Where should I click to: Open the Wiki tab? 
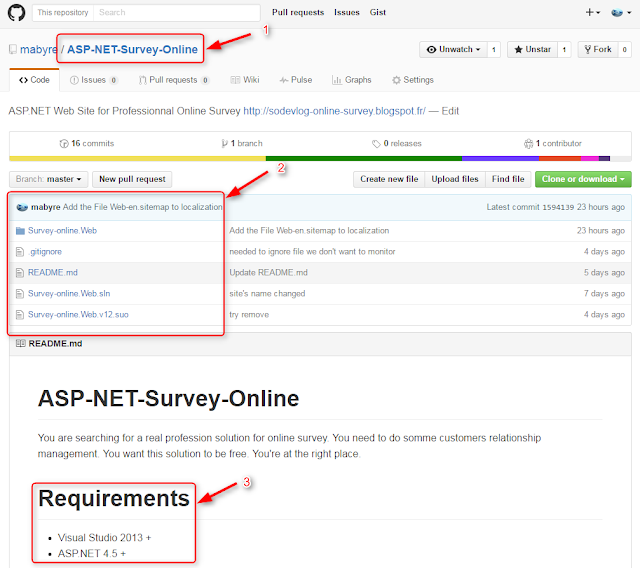point(245,80)
